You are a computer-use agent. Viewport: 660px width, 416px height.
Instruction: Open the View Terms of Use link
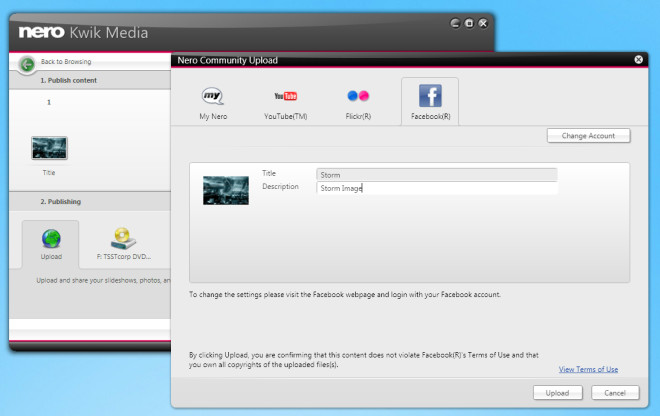coord(588,369)
